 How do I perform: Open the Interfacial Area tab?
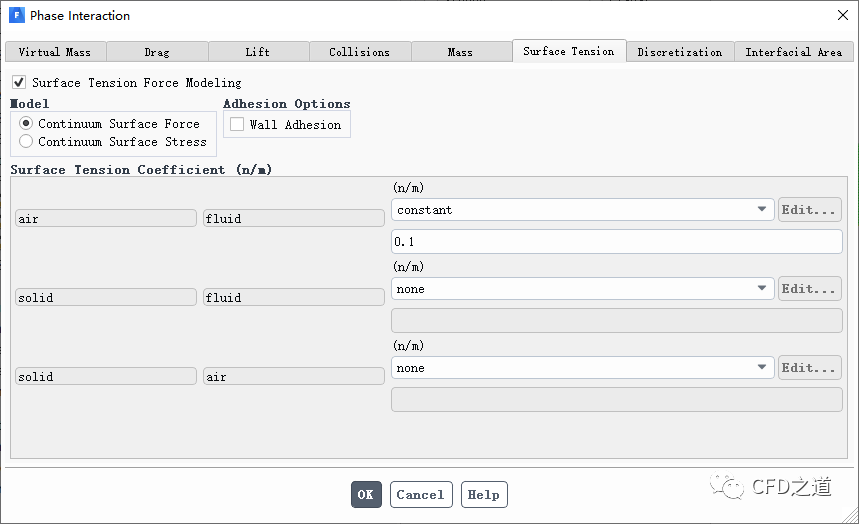(793, 52)
